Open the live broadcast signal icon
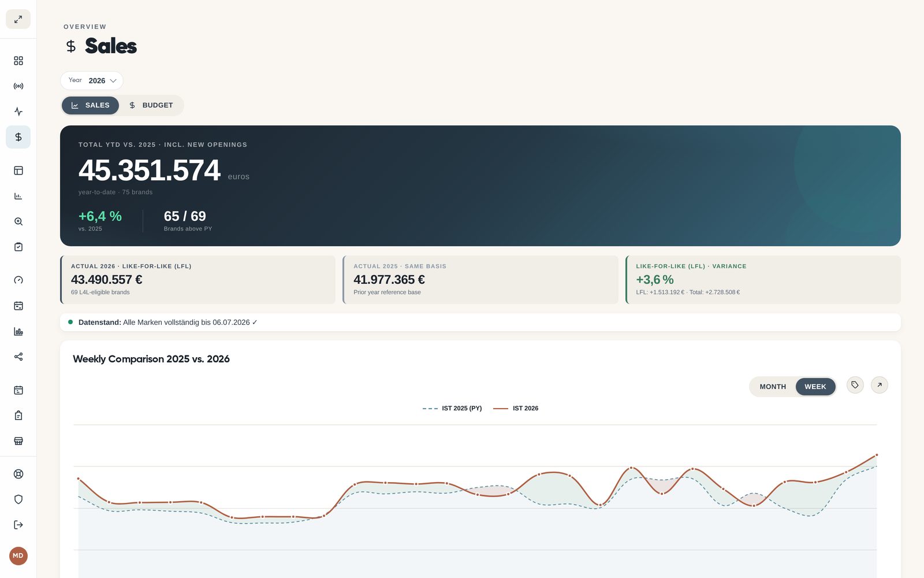The width and height of the screenshot is (924, 578). 18,86
